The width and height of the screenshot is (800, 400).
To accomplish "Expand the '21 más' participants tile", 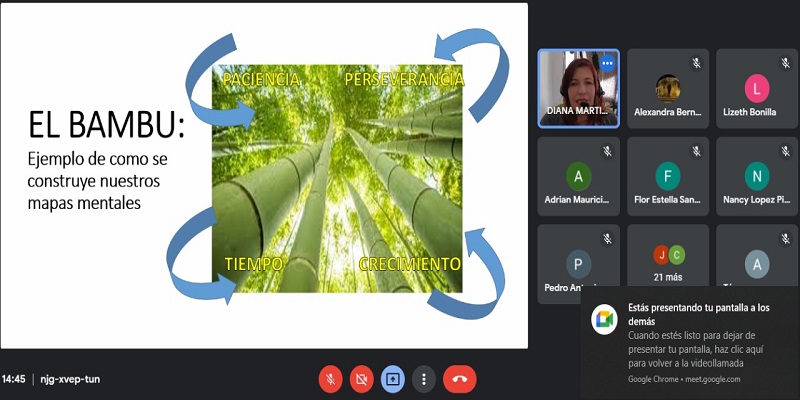I will (x=667, y=258).
